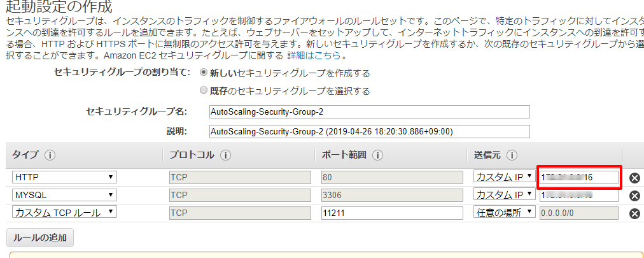Open カスタム IP source dropdown for HTTP
The image size is (644, 258).
pyautogui.click(x=504, y=177)
